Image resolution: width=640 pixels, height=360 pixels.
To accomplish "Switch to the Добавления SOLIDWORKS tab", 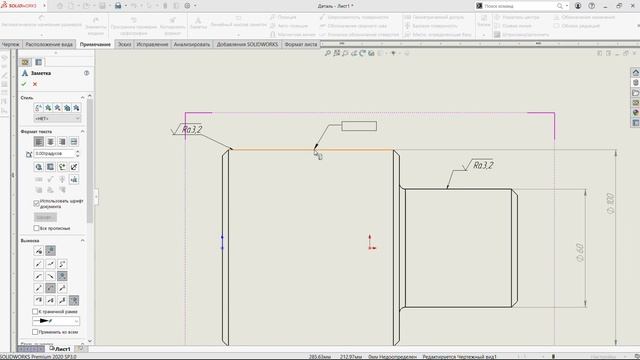I will [247, 44].
